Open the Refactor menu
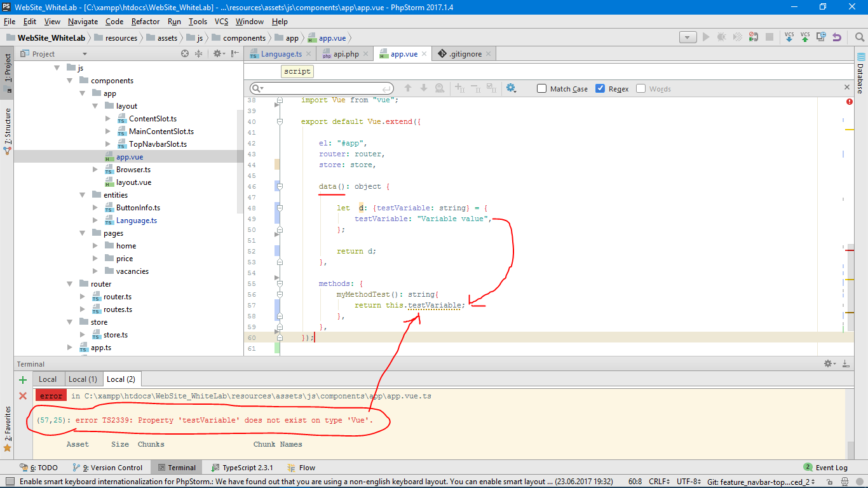Screen dimensions: 868x488 coord(145,21)
